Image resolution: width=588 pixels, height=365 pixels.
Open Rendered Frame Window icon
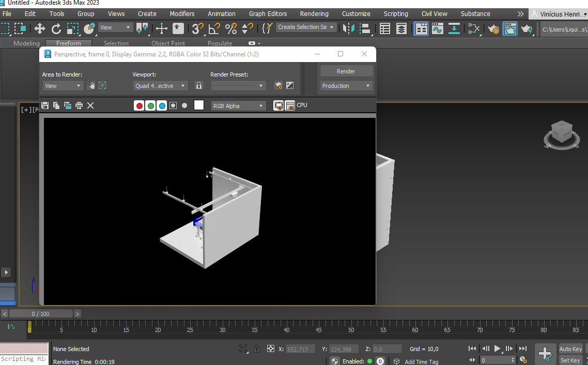(510, 28)
